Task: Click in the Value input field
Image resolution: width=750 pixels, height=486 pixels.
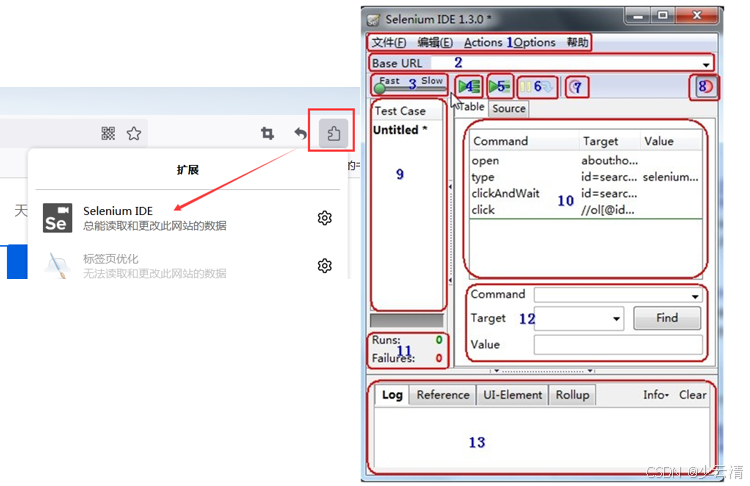Action: (618, 345)
